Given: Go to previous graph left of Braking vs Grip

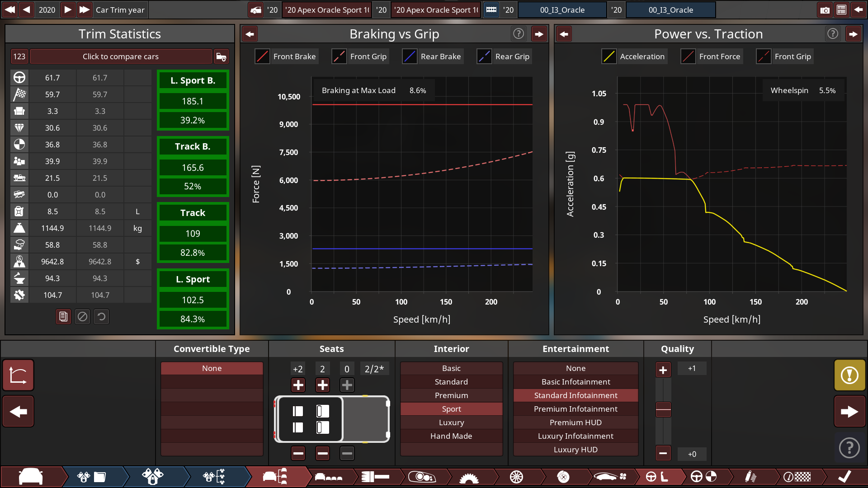Looking at the screenshot, I should pyautogui.click(x=250, y=34).
